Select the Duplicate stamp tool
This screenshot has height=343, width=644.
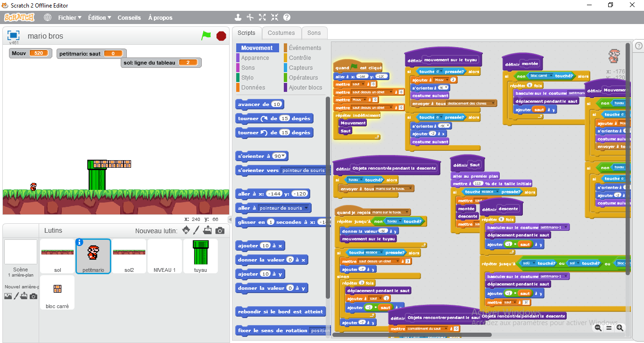coord(238,17)
